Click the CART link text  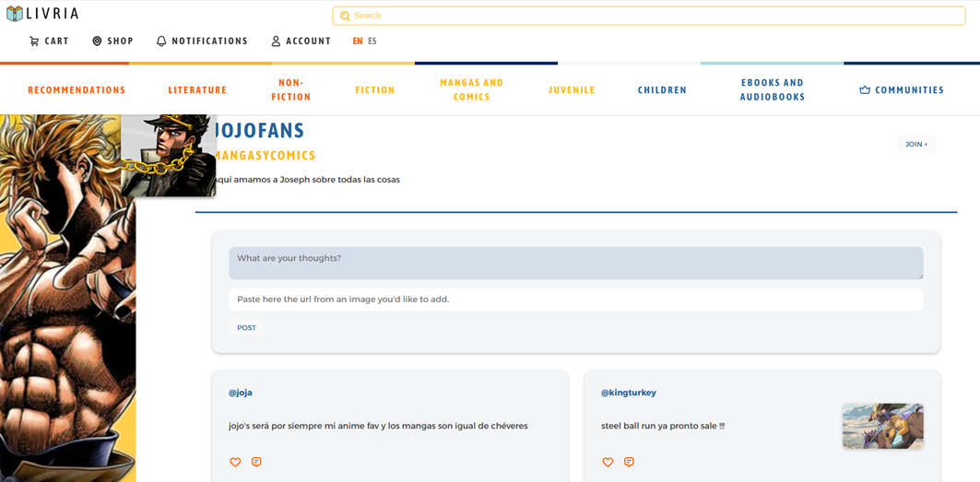pos(57,41)
